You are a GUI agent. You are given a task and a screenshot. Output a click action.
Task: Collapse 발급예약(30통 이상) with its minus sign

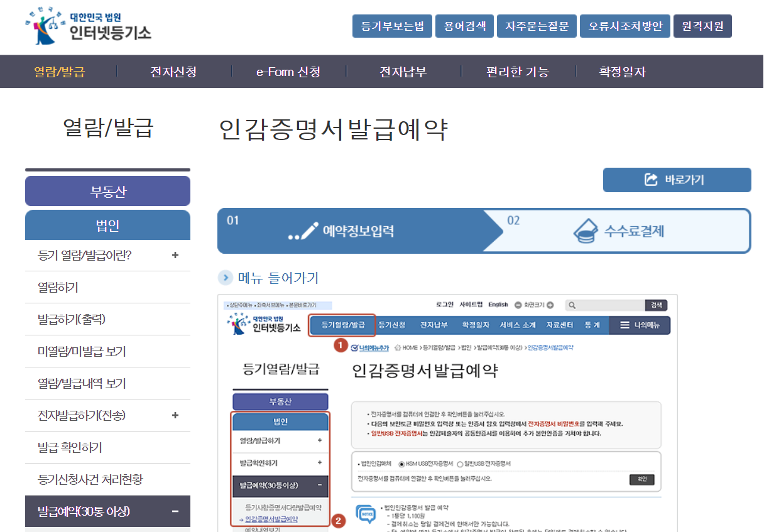click(175, 511)
